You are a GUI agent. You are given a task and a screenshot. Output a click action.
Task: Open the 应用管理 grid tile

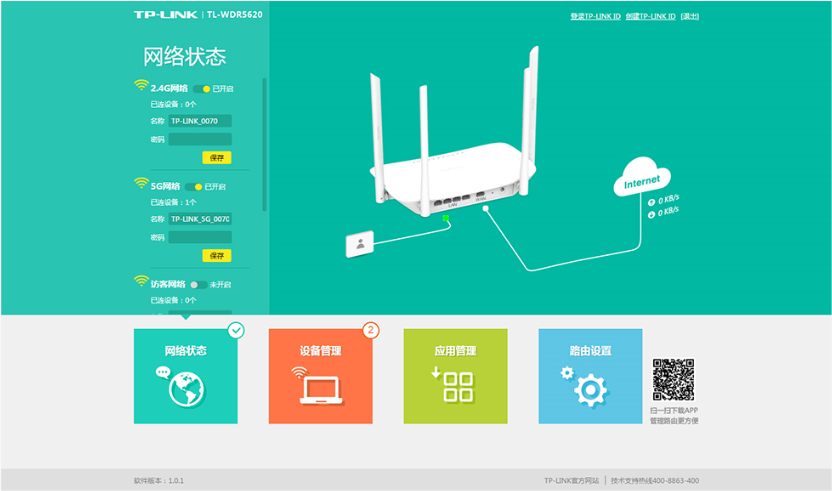pyautogui.click(x=455, y=376)
